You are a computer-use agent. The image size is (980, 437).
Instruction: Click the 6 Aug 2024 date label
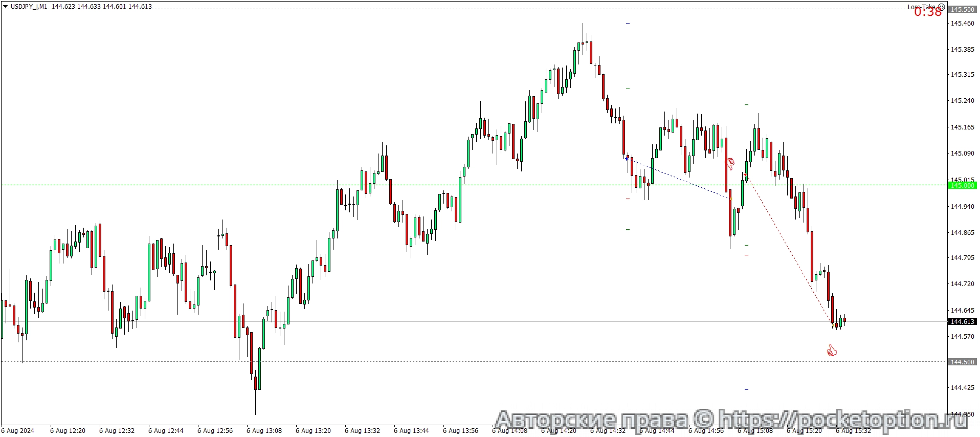click(18, 430)
